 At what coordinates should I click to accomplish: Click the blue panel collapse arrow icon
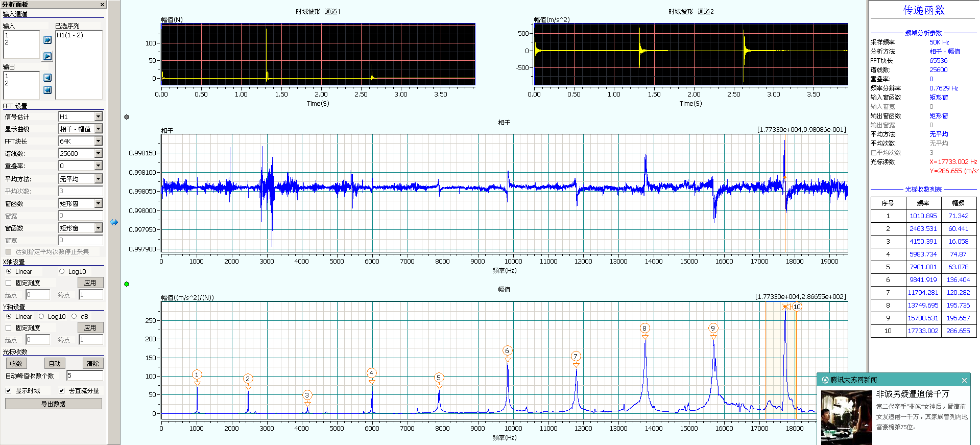(x=114, y=222)
